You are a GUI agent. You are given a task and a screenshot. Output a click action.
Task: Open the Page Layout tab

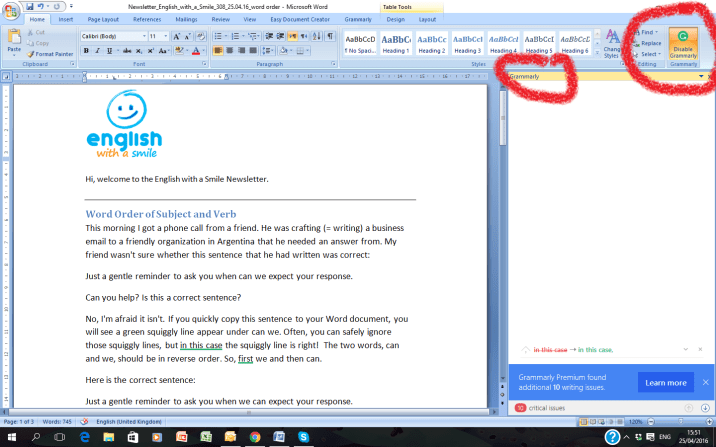103,19
